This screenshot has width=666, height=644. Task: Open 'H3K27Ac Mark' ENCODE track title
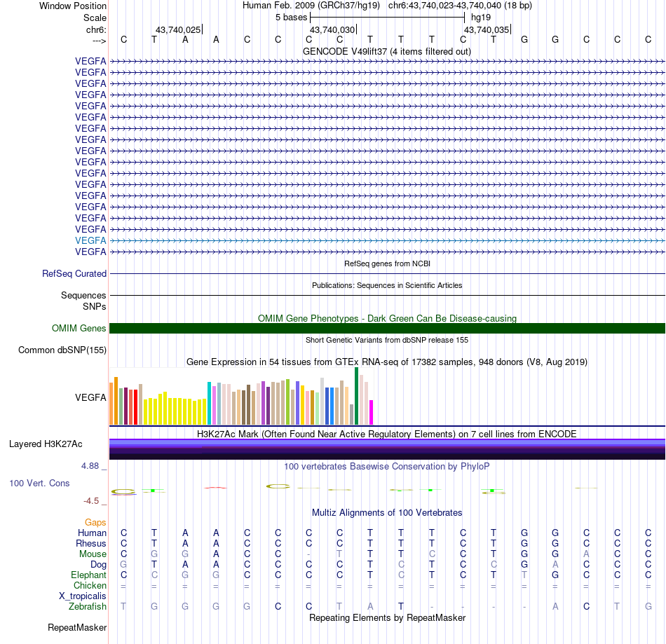[x=387, y=434]
